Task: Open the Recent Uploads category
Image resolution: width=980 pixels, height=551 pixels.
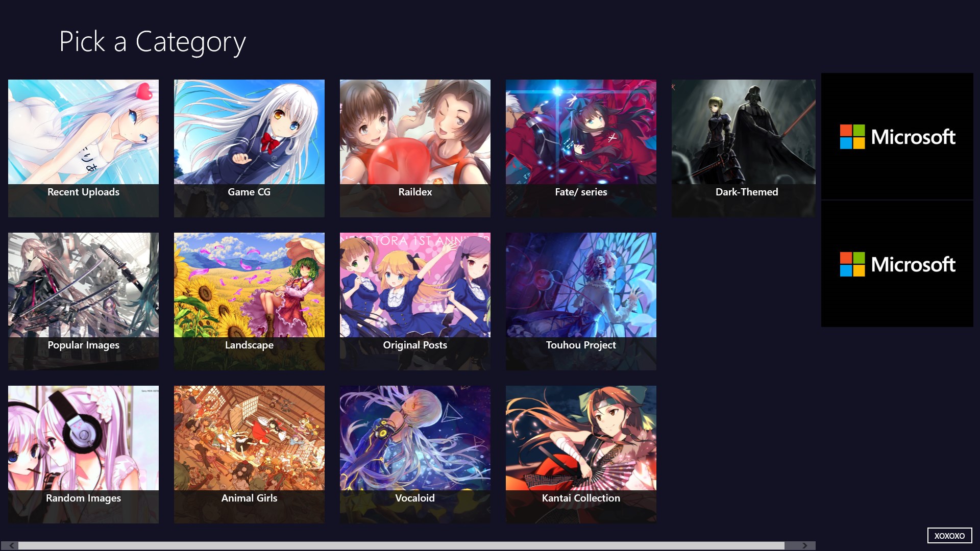Action: click(83, 148)
